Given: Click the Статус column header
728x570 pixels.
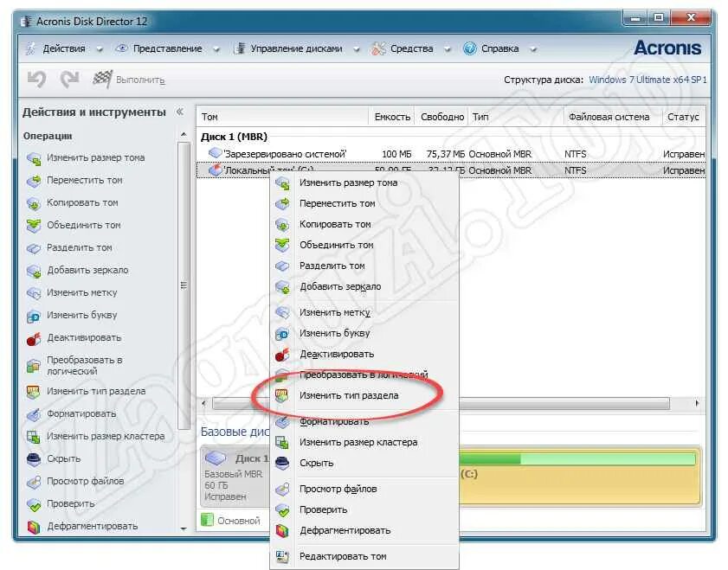Looking at the screenshot, I should [684, 117].
